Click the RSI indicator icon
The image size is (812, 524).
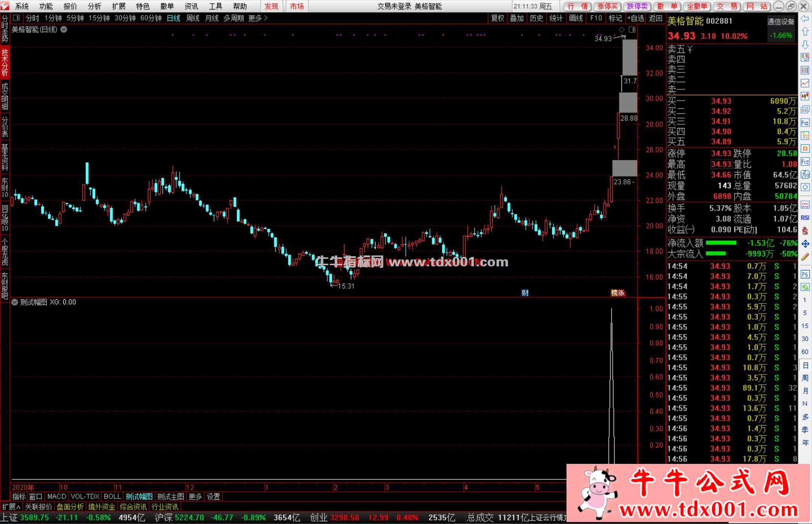(805, 218)
